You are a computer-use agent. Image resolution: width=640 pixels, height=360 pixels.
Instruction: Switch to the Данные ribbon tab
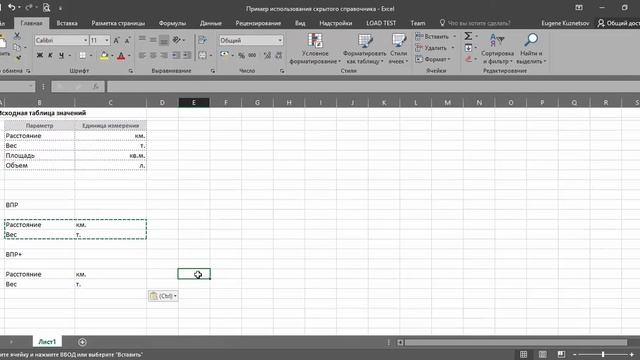211,23
